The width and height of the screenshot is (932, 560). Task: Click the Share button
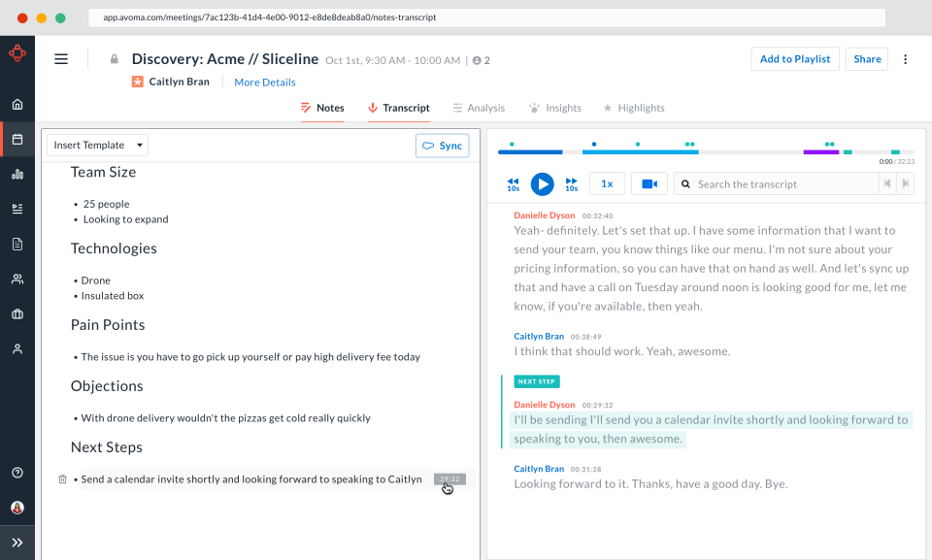coord(866,58)
